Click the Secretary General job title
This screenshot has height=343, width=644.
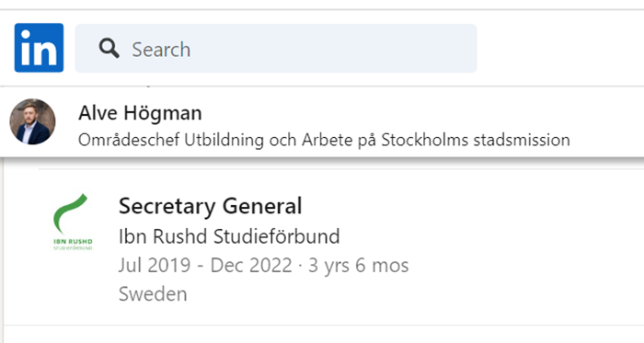click(x=211, y=206)
